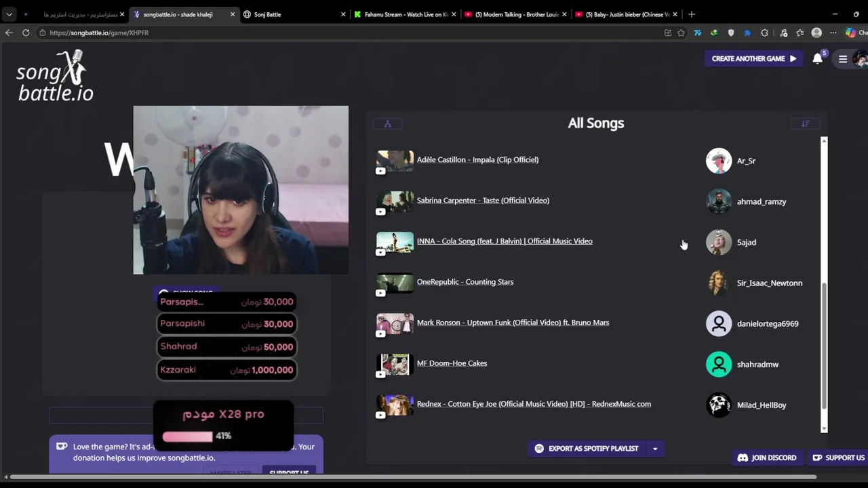Click shahradmw's green avatar

click(x=719, y=364)
